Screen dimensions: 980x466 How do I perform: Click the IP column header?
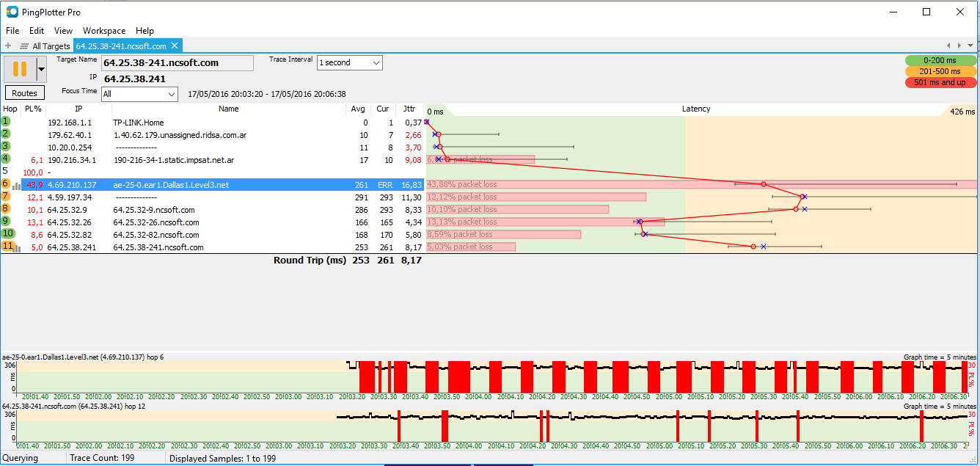78,109
